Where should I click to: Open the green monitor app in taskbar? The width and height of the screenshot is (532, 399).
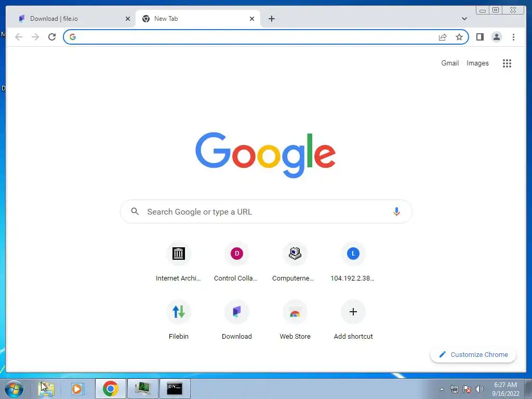click(142, 389)
